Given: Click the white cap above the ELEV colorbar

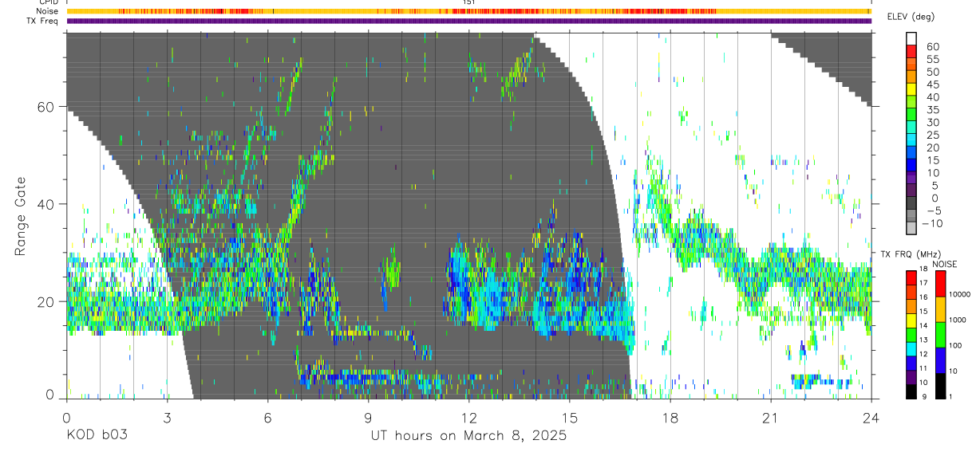Looking at the screenshot, I should (x=912, y=39).
